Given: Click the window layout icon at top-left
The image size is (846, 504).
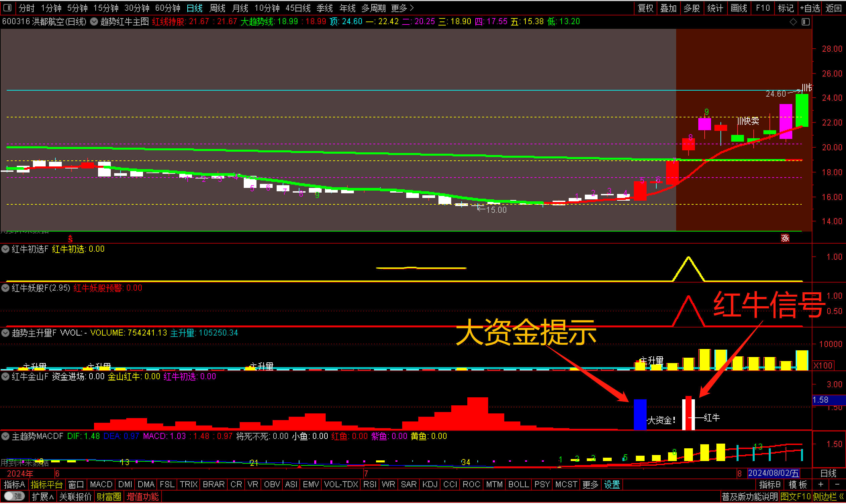Looking at the screenshot, I should tap(7, 7).
